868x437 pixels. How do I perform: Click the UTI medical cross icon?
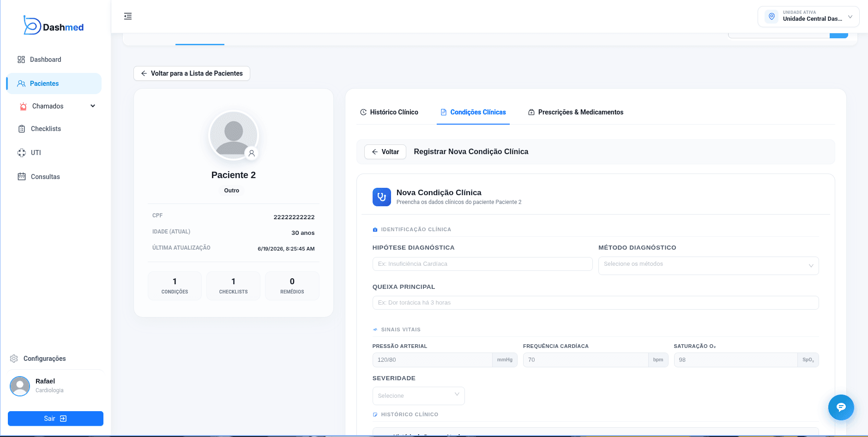(x=22, y=153)
